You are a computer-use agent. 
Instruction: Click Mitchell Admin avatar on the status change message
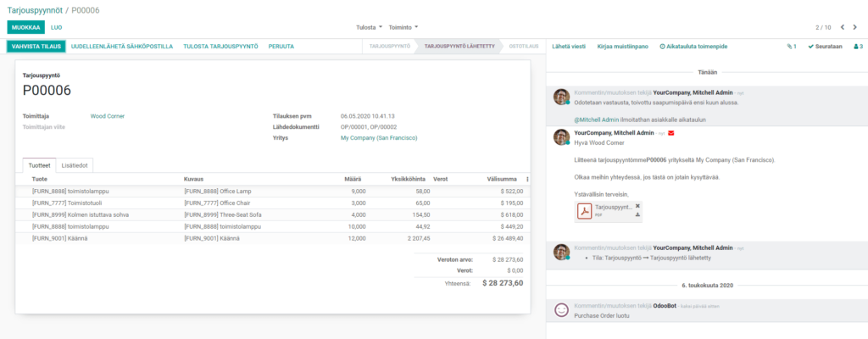click(x=561, y=252)
